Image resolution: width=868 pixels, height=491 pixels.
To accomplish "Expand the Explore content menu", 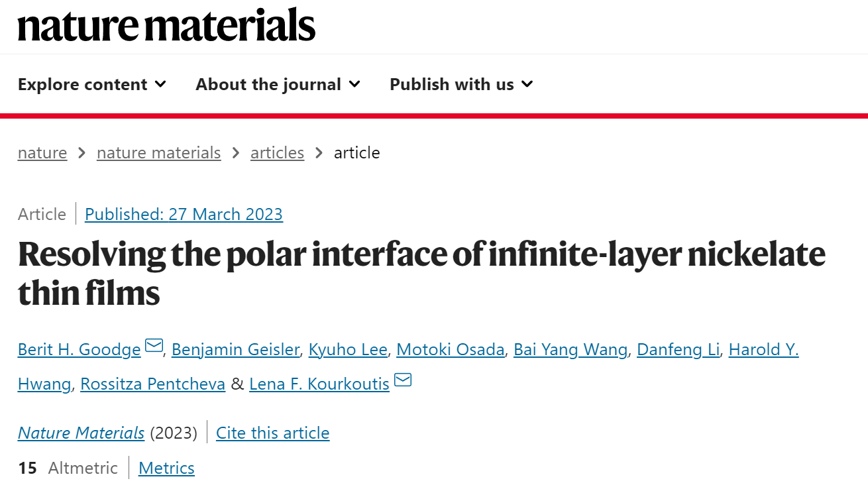I will (92, 84).
